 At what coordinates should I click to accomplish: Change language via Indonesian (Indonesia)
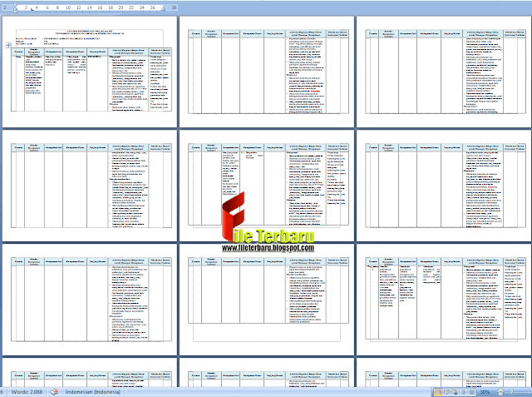click(92, 392)
